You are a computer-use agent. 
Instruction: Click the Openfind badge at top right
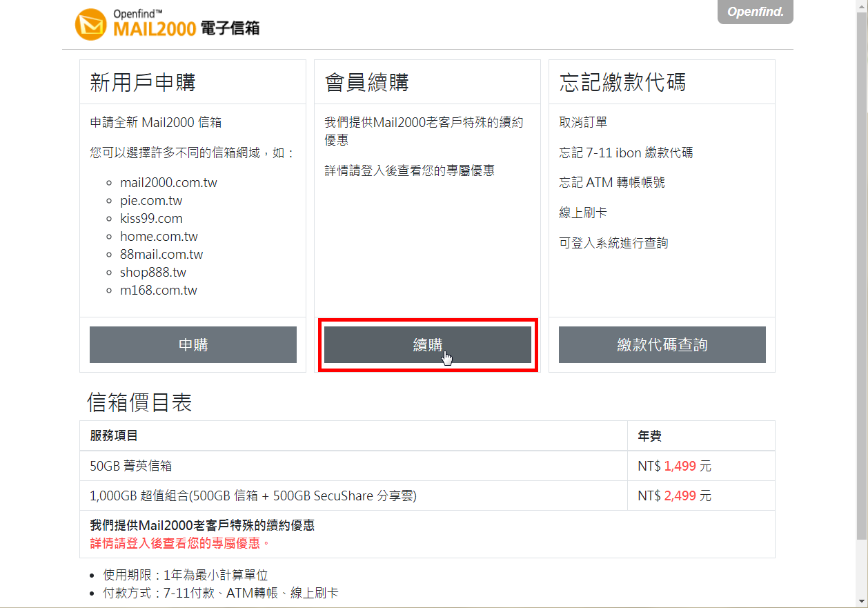tap(756, 12)
